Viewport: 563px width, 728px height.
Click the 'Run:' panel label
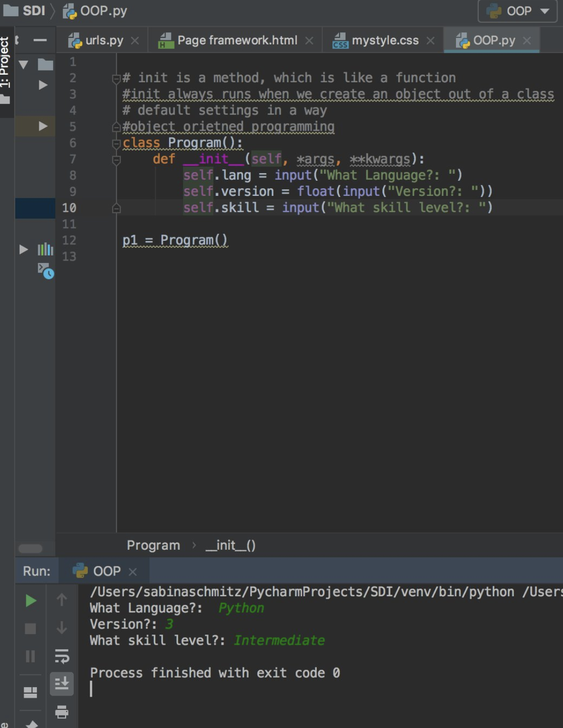pyautogui.click(x=37, y=571)
